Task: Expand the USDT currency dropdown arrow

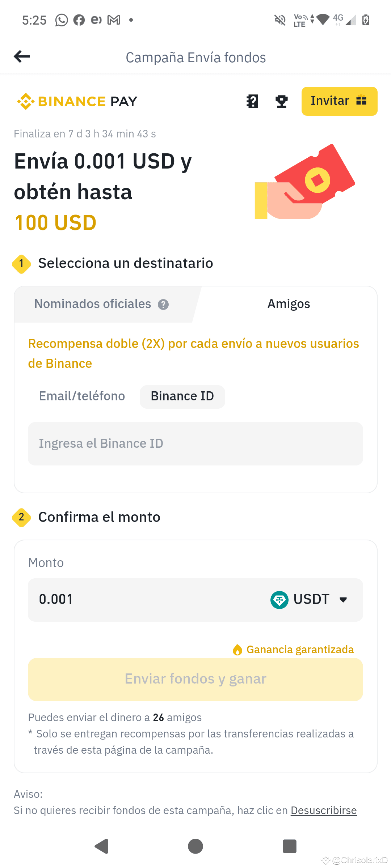Action: click(x=343, y=600)
